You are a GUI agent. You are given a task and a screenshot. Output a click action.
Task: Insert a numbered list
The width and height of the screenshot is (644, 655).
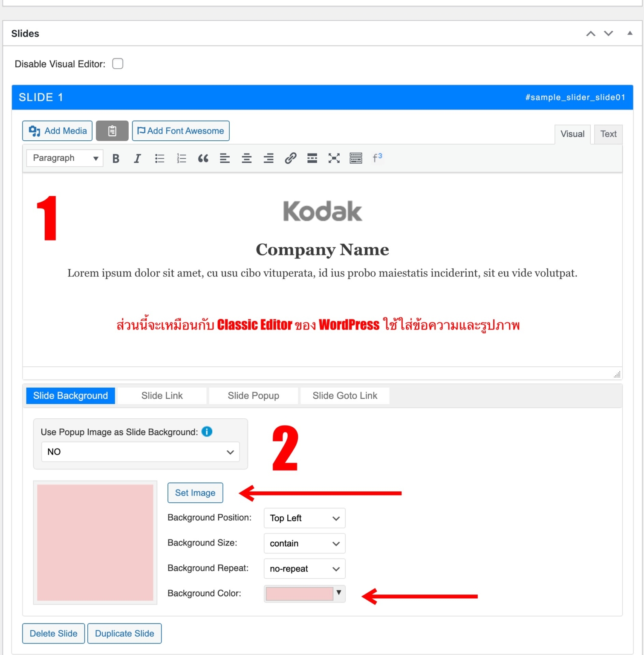point(181,159)
